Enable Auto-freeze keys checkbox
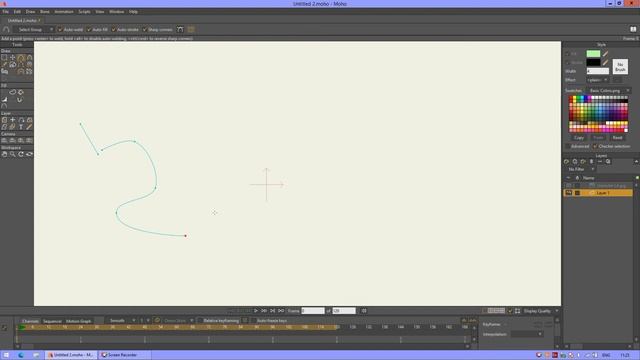 coord(253,321)
